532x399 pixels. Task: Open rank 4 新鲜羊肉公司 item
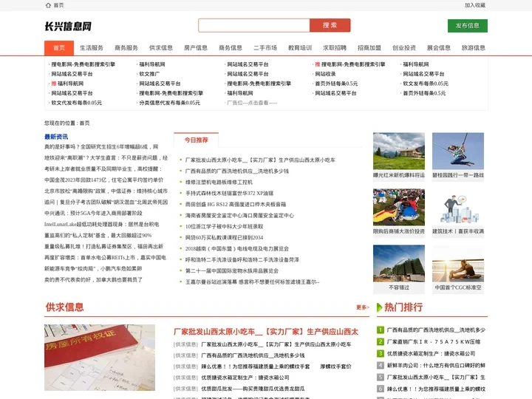tap(436, 366)
